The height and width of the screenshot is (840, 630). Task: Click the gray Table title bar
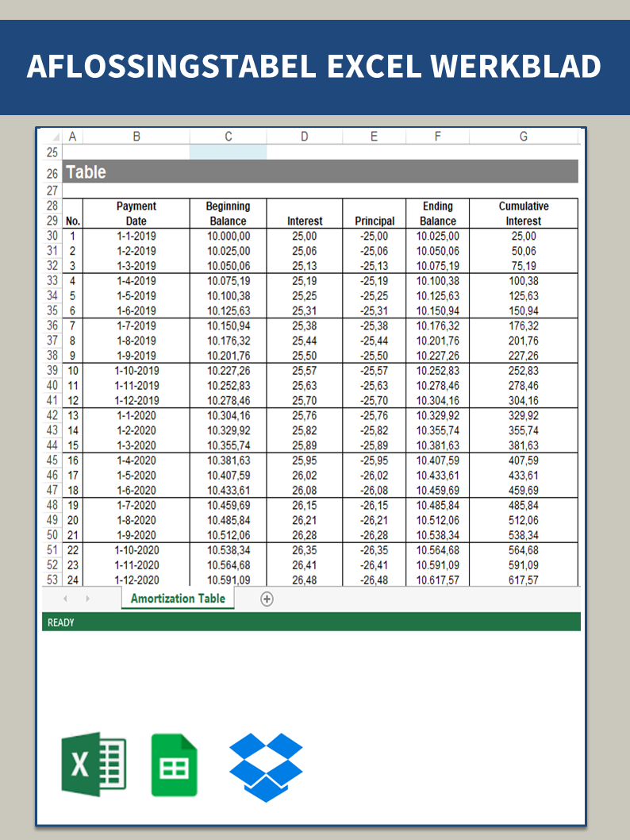coord(321,171)
